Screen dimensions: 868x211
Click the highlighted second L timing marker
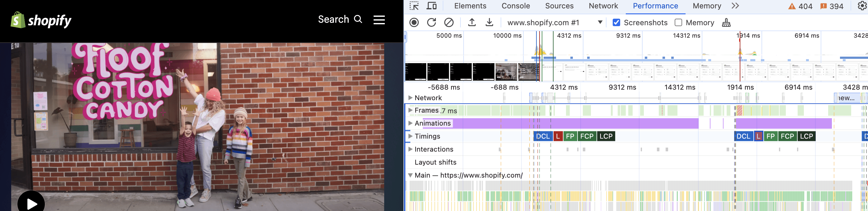click(x=758, y=136)
